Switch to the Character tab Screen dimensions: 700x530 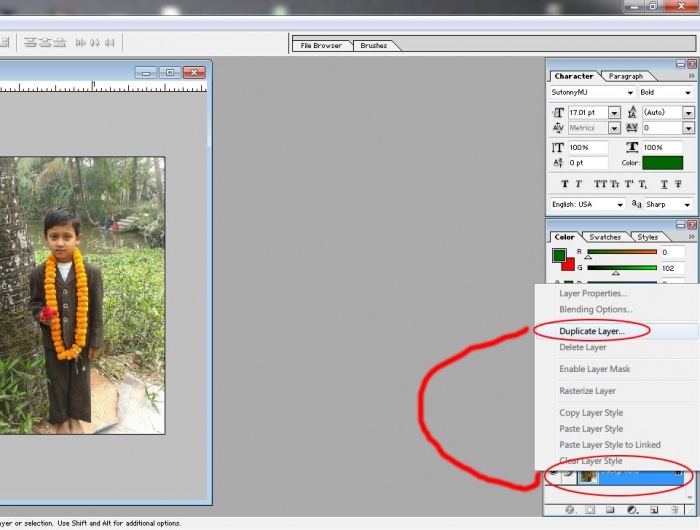(574, 76)
